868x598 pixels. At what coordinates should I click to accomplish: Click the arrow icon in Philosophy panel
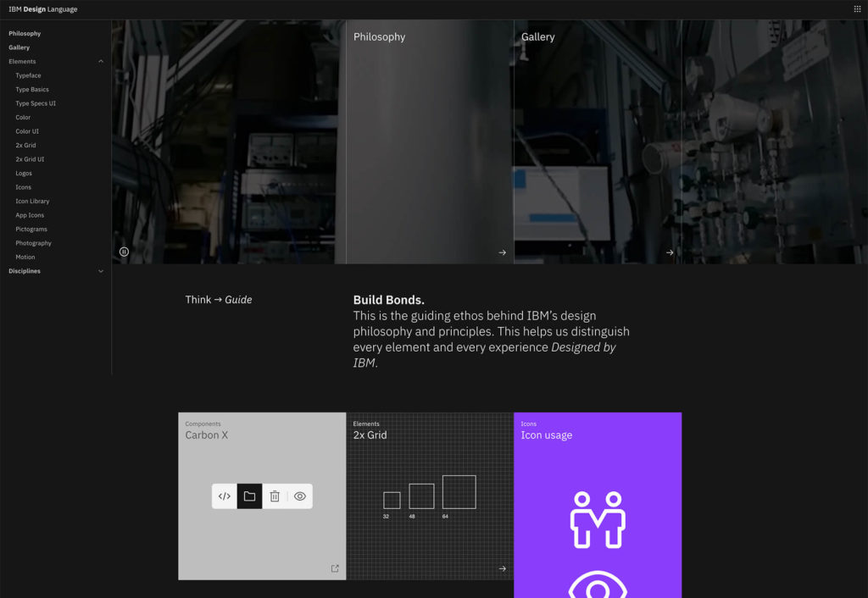(503, 252)
